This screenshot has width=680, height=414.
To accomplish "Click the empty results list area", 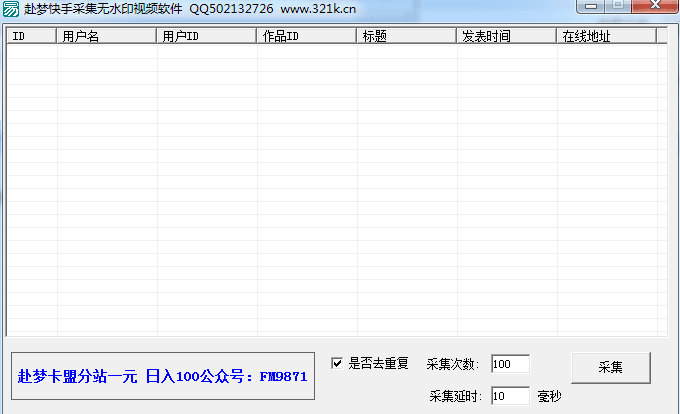I will (x=330, y=190).
